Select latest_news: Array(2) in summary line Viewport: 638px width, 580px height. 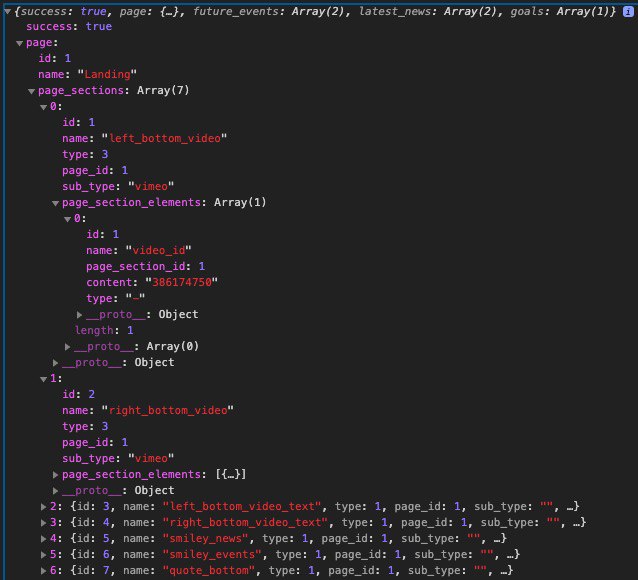point(428,11)
